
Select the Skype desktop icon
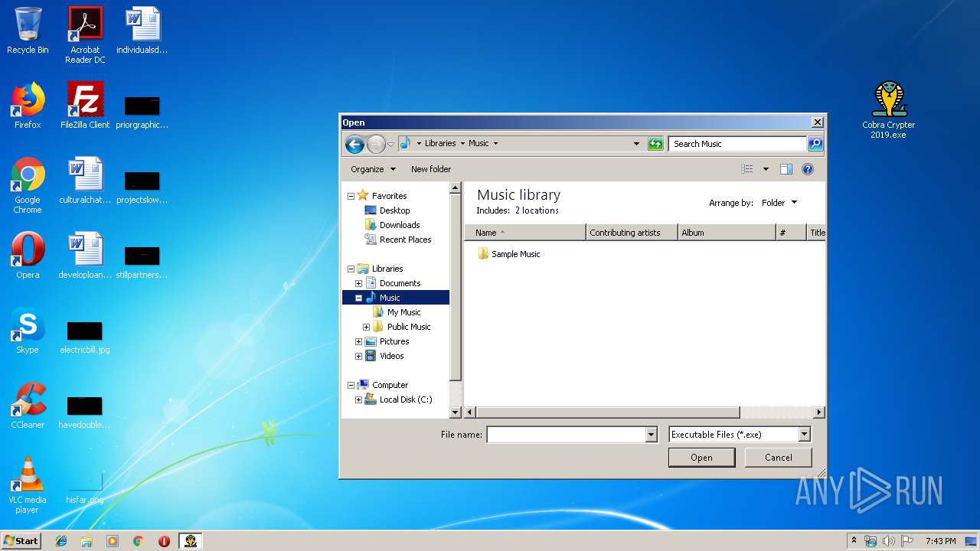click(x=28, y=331)
